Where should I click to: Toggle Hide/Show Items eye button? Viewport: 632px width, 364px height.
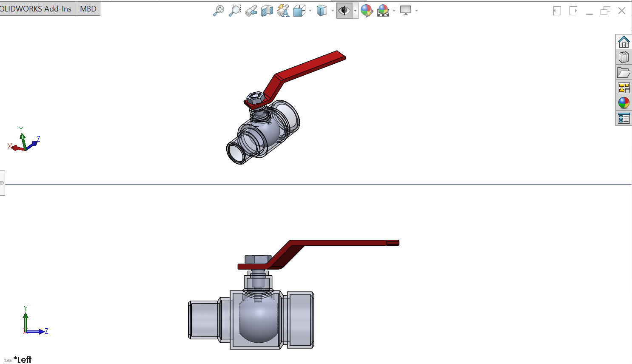344,11
